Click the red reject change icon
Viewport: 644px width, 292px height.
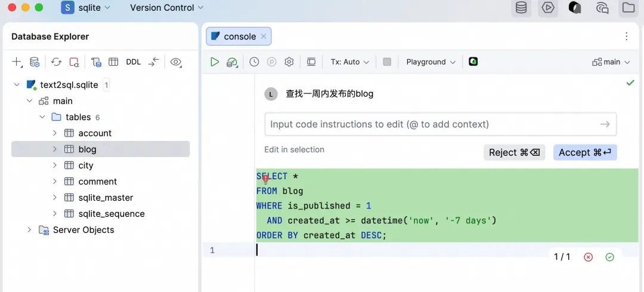(589, 257)
